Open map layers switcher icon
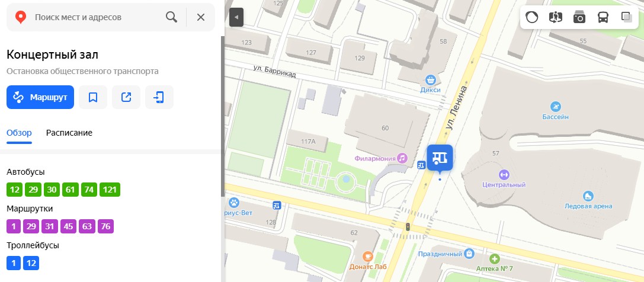The image size is (644, 282). click(x=626, y=17)
